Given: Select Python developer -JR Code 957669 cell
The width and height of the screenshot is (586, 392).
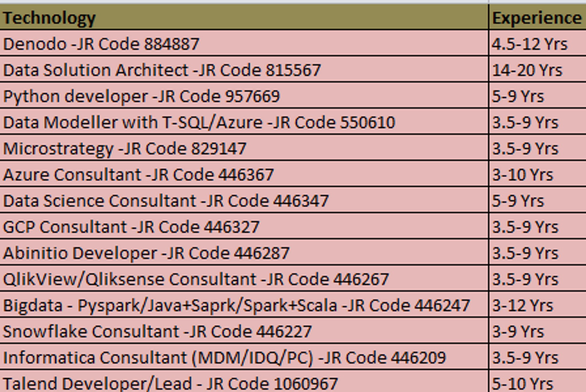Looking at the screenshot, I should (244, 95).
